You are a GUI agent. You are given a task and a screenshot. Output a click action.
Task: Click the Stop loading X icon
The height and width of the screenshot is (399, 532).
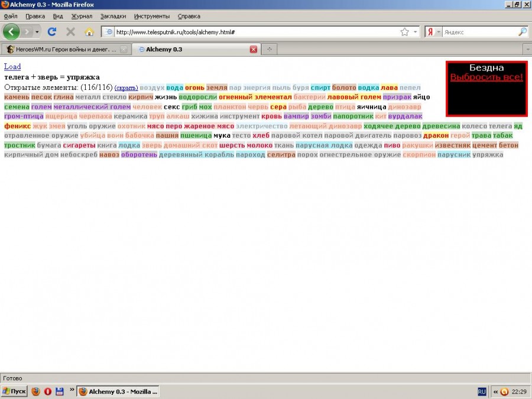point(70,32)
